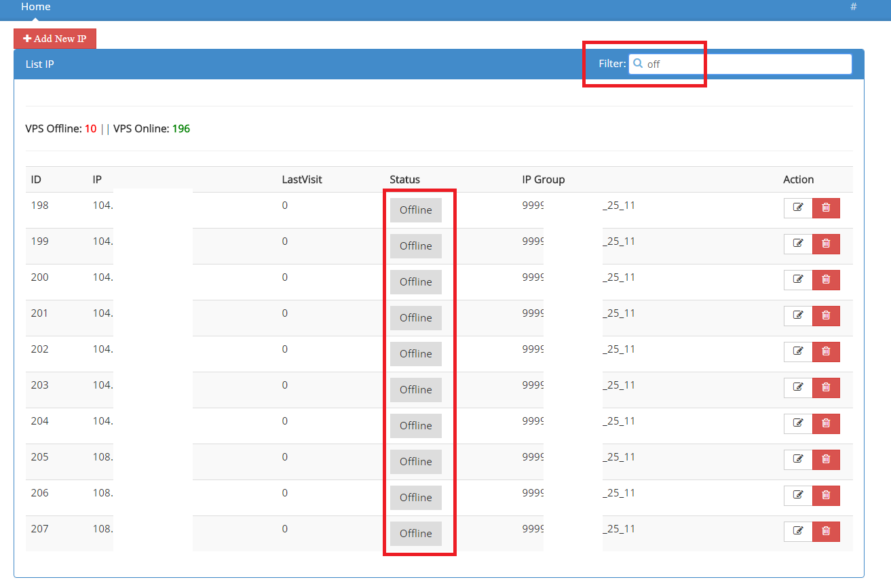Click the LastVisit value 0 in row 198

click(285, 205)
